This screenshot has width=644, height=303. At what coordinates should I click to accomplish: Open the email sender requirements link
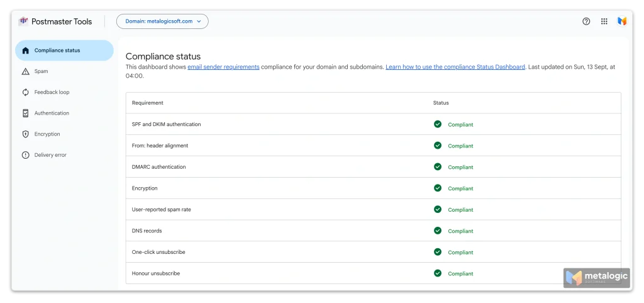tap(223, 67)
